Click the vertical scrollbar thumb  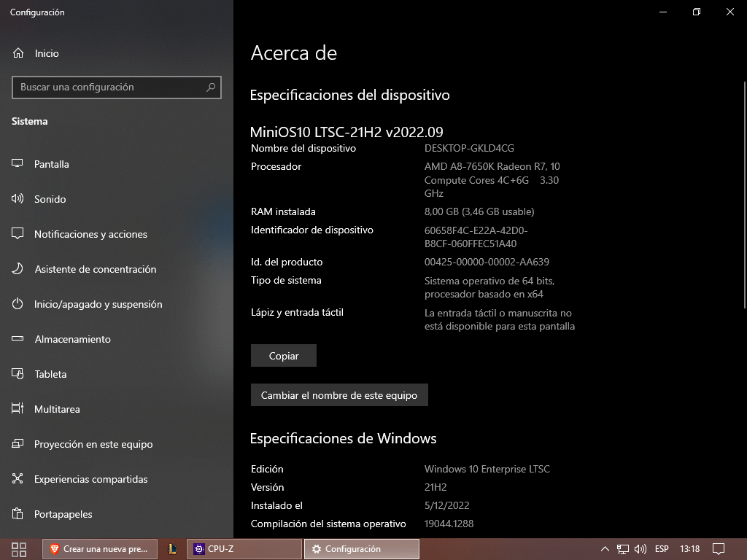tap(745, 194)
